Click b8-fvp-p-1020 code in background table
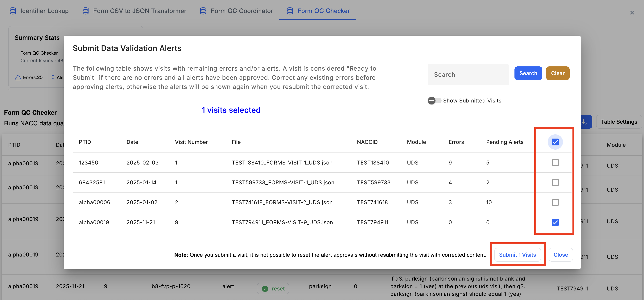Viewport: 644px width, 300px height. click(171, 286)
